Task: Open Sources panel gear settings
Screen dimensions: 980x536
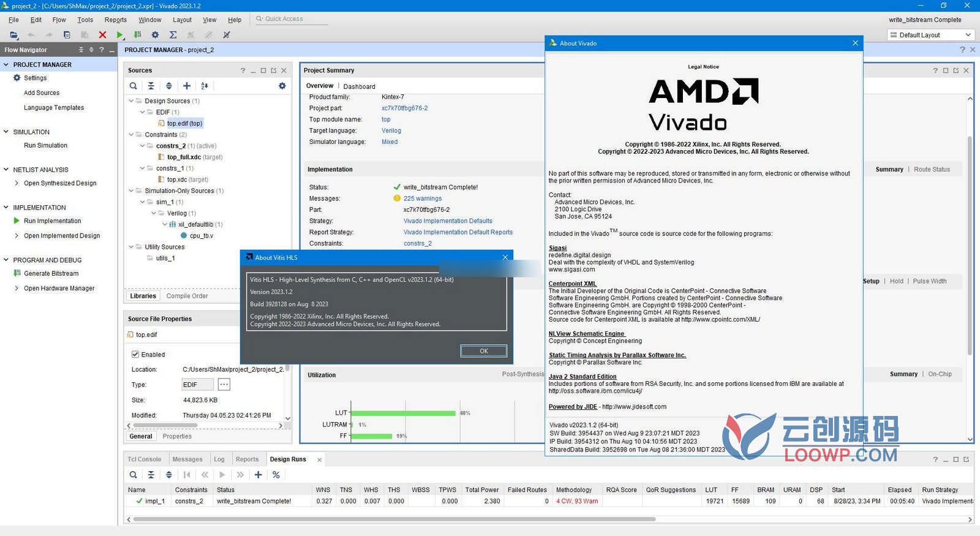Action: [x=282, y=86]
